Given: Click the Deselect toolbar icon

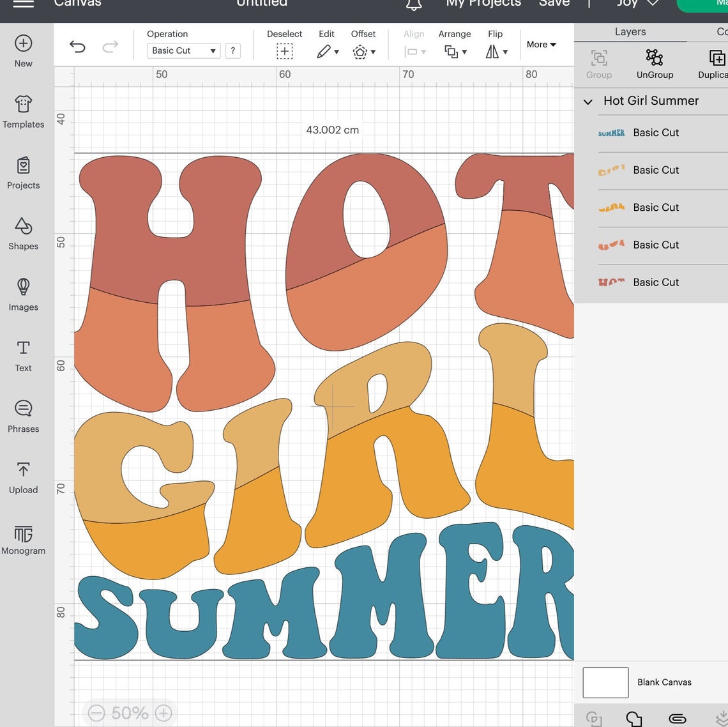Looking at the screenshot, I should (284, 51).
